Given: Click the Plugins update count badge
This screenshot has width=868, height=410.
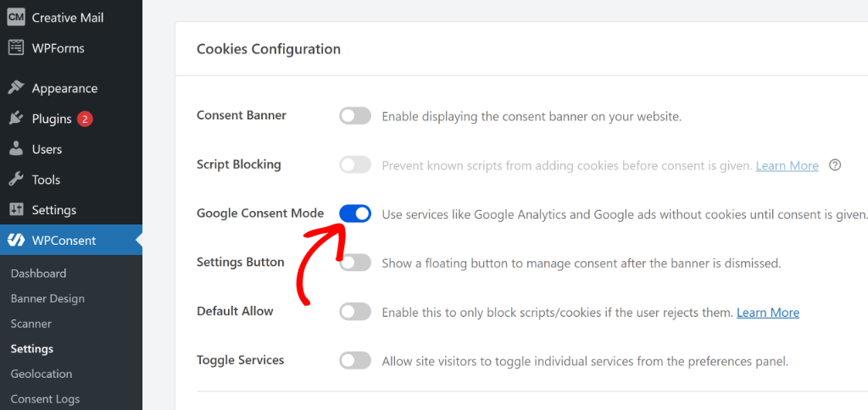Looking at the screenshot, I should pyautogui.click(x=85, y=119).
